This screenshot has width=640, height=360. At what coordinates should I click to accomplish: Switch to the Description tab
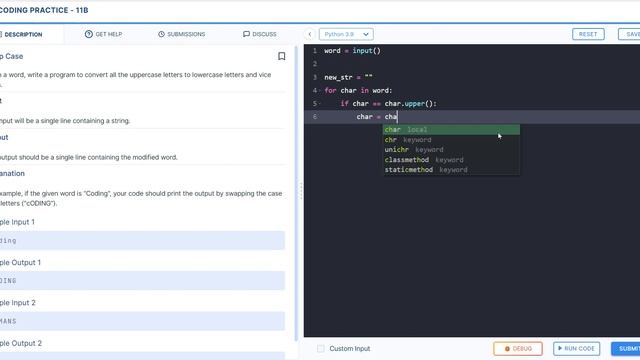(x=23, y=34)
